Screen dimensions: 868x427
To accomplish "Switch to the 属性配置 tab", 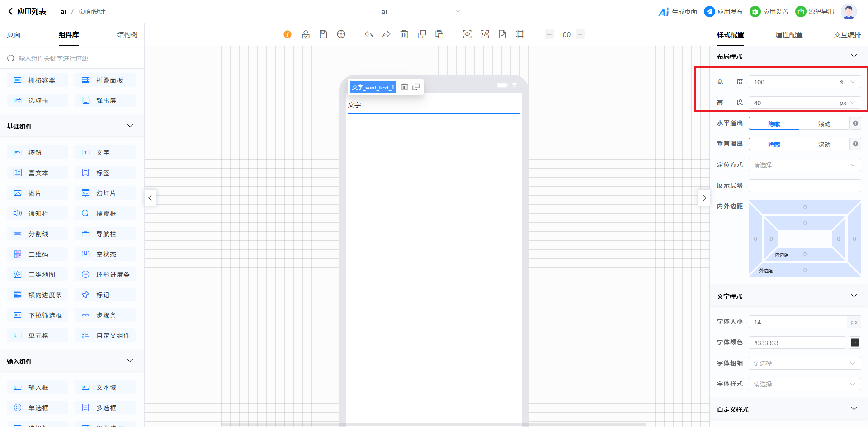I will (x=789, y=35).
